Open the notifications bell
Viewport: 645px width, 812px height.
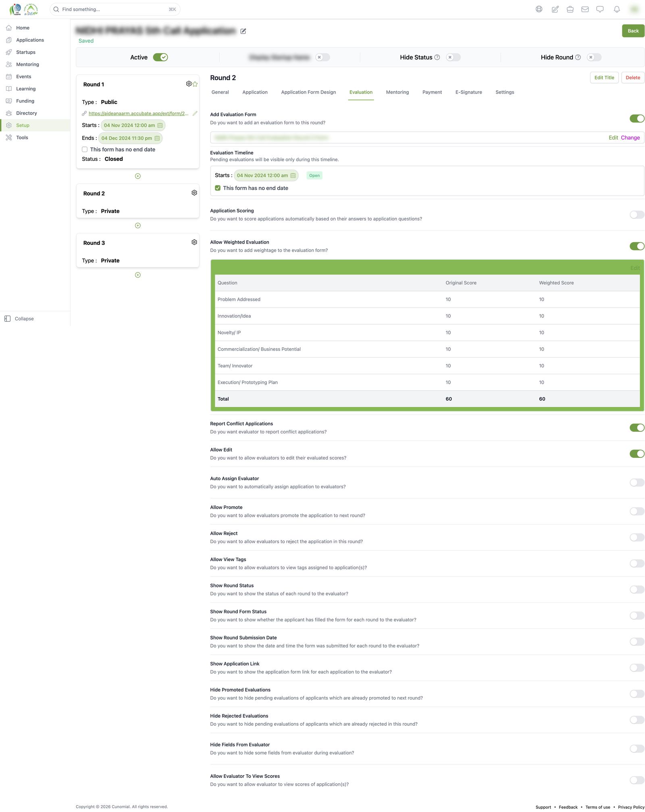617,9
